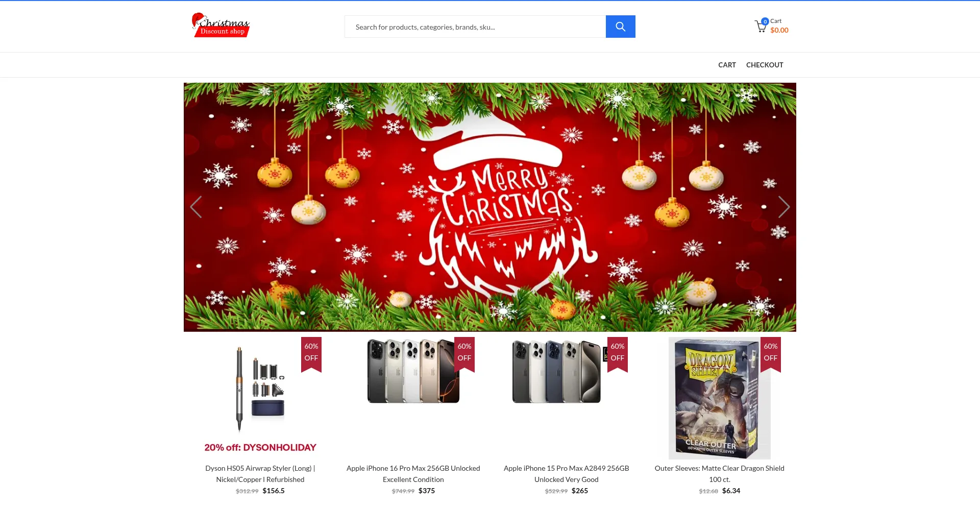980x507 pixels.
Task: Go to previous banner slide arrow
Action: (196, 207)
